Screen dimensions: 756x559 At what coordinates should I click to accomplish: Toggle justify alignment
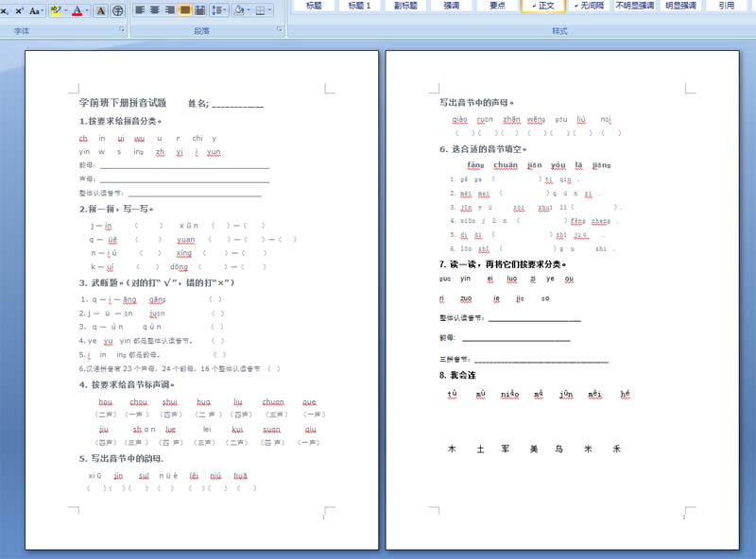point(184,10)
